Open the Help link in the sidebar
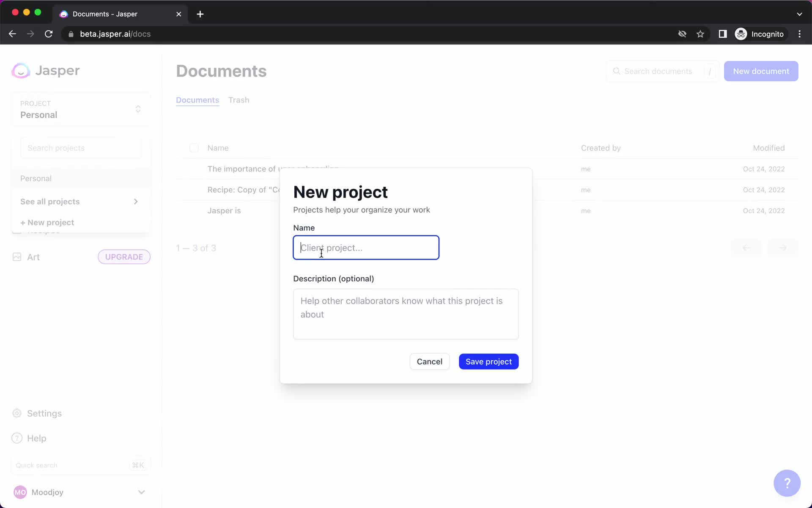The image size is (812, 508). [37, 438]
